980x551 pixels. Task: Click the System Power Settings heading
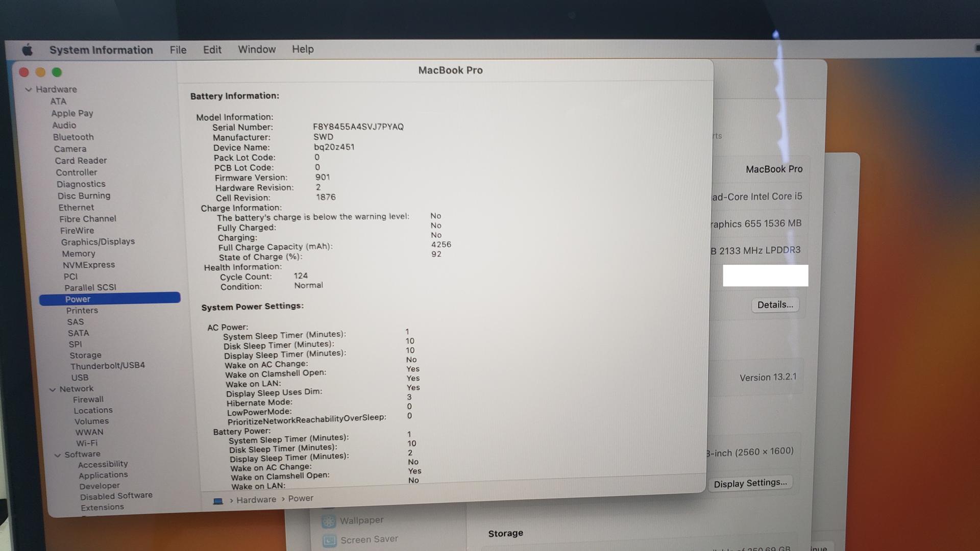(x=253, y=307)
